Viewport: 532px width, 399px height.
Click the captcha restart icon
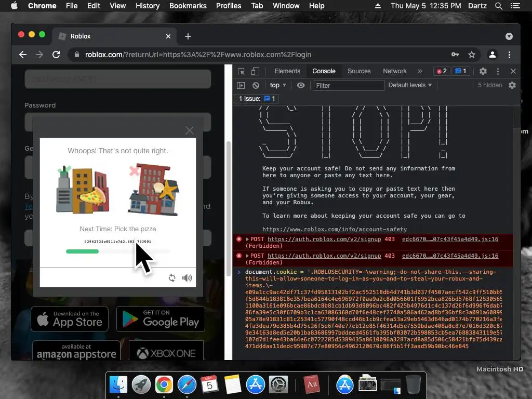172,278
